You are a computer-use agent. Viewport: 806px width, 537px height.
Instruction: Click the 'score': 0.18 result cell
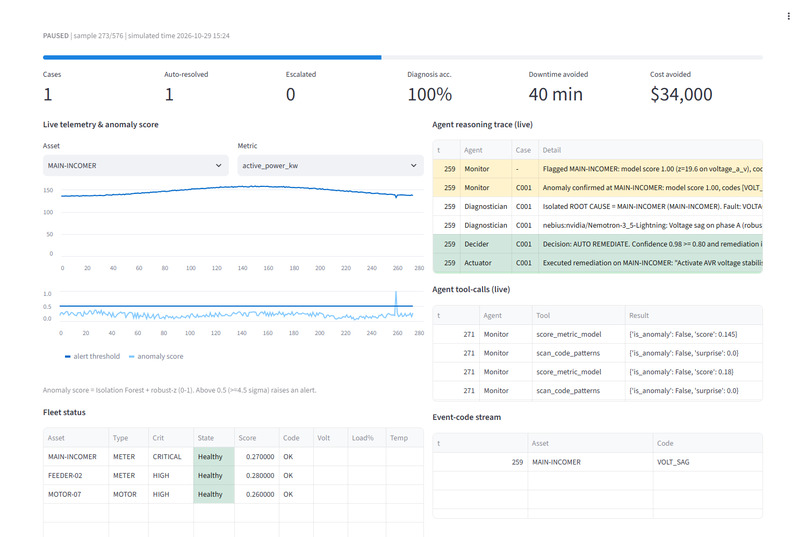[x=693, y=372]
